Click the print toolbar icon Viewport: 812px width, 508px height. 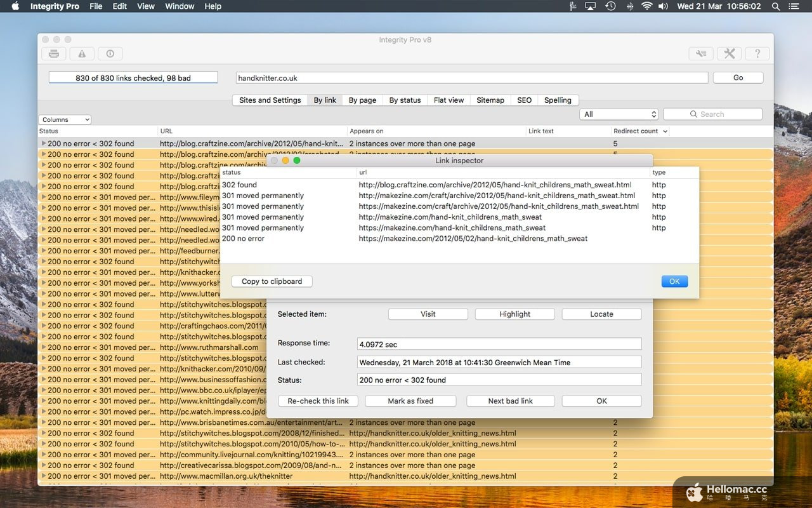pos(54,54)
